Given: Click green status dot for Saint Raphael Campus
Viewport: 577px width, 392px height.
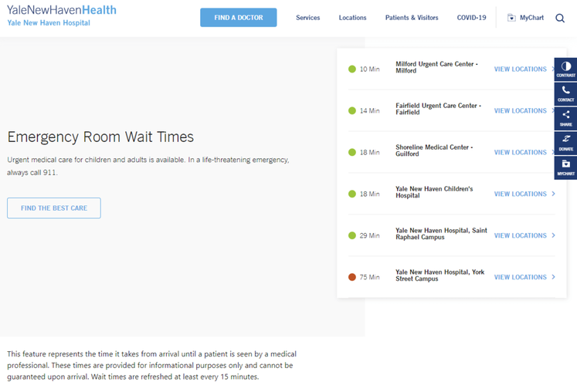Looking at the screenshot, I should [352, 235].
